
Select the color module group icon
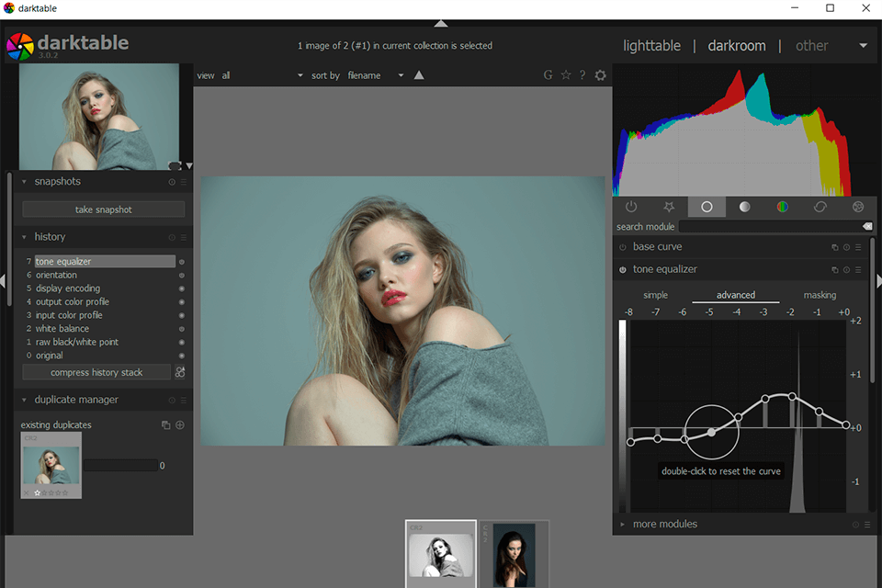[x=783, y=207]
